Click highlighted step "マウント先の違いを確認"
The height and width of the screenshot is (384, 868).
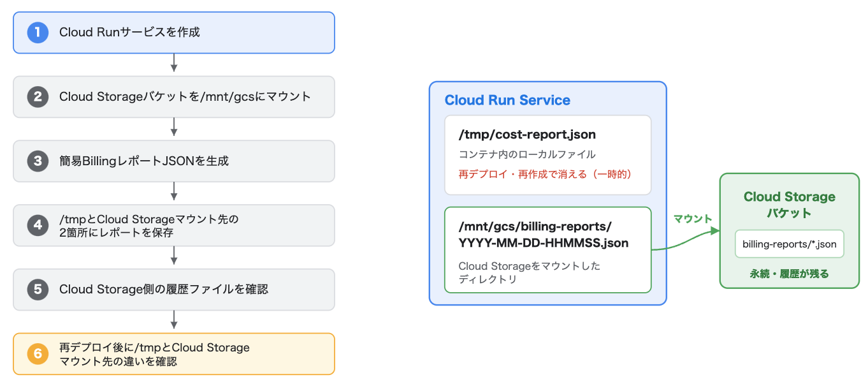coord(174,354)
